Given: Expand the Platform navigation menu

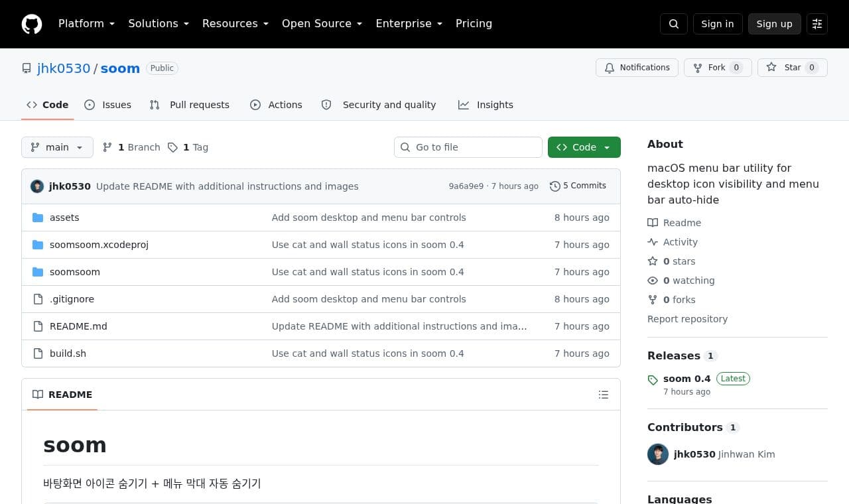Looking at the screenshot, I should coord(86,24).
